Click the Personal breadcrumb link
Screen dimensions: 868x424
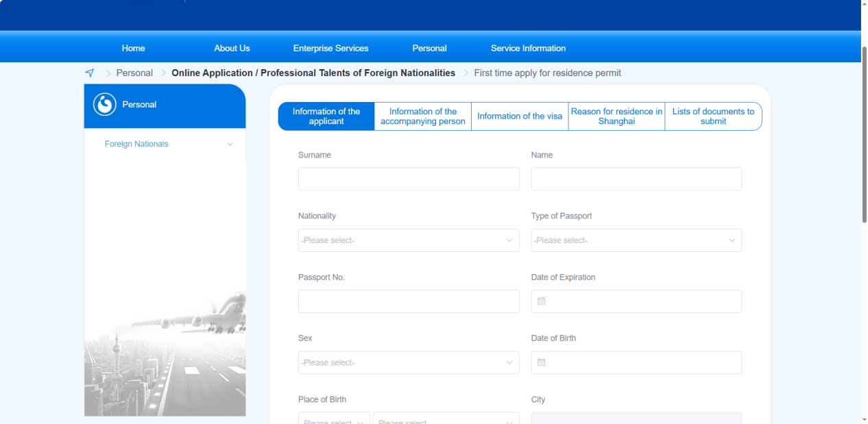point(134,73)
